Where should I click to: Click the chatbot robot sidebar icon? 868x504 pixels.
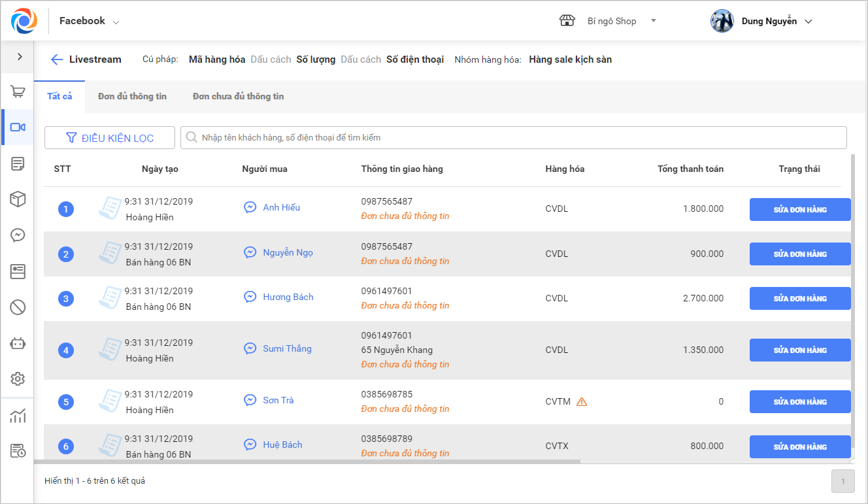point(18,343)
